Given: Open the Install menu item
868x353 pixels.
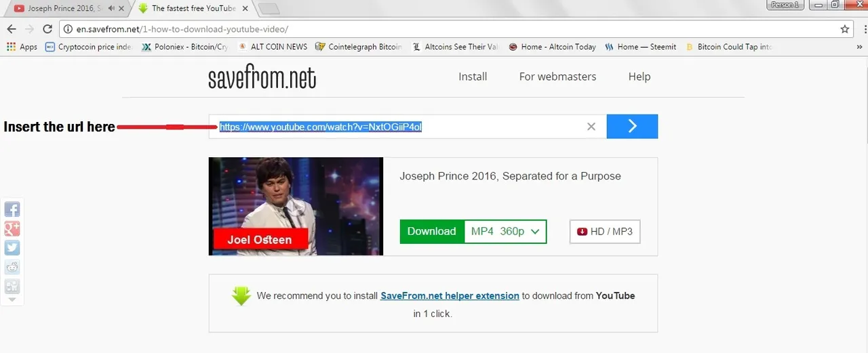Looking at the screenshot, I should point(473,77).
